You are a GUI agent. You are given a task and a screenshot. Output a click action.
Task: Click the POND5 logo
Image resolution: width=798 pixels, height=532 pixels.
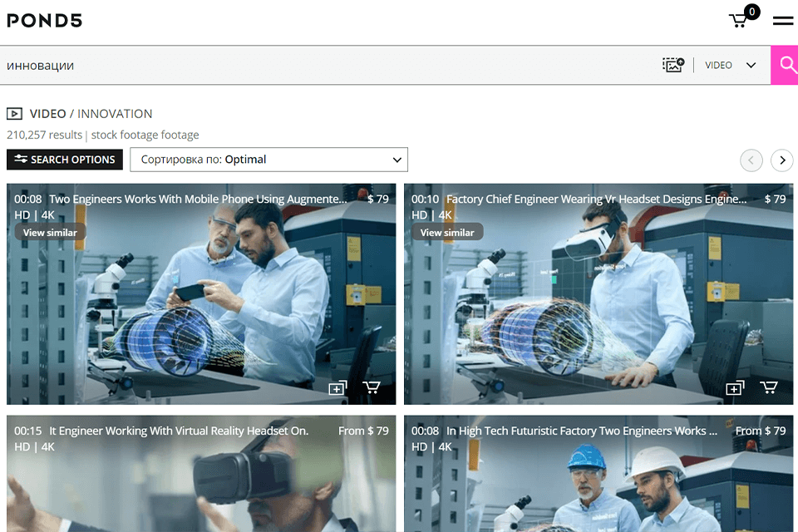45,21
